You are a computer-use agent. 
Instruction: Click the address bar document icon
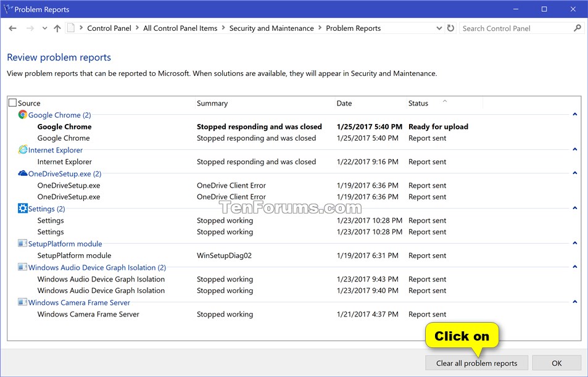[x=71, y=28]
